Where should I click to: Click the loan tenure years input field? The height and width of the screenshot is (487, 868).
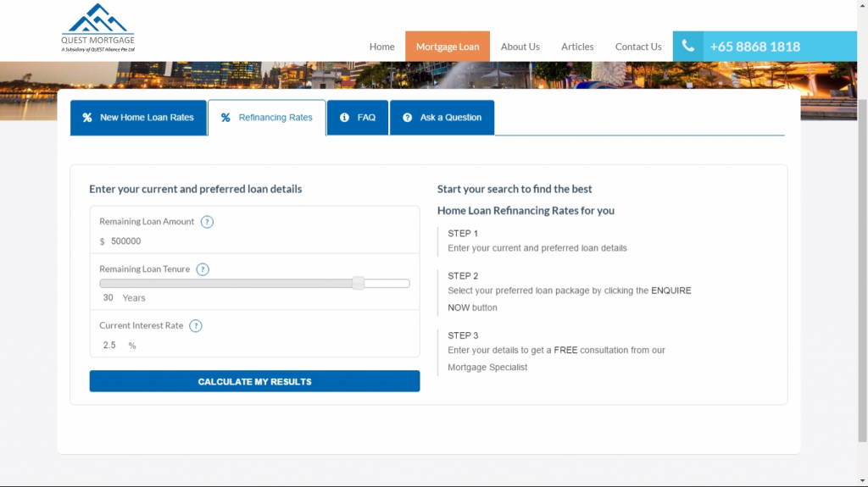(108, 298)
